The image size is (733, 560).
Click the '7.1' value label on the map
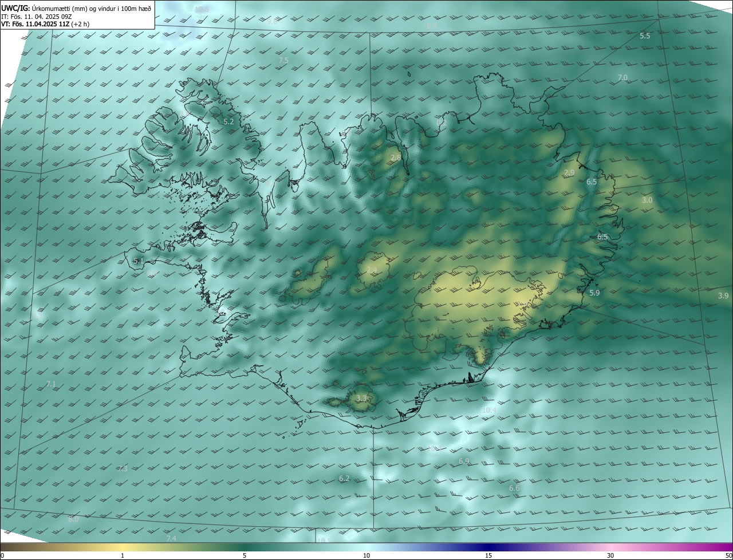(x=51, y=384)
